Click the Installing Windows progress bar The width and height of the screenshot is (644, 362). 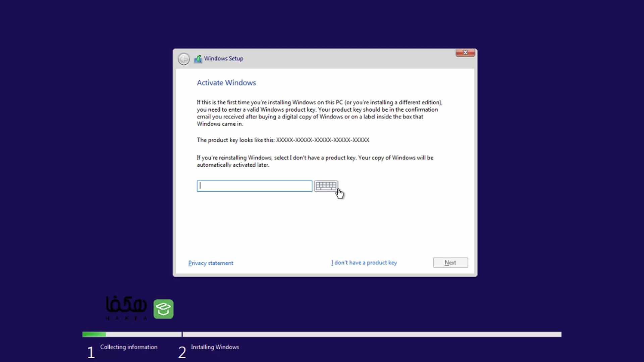[x=372, y=335]
